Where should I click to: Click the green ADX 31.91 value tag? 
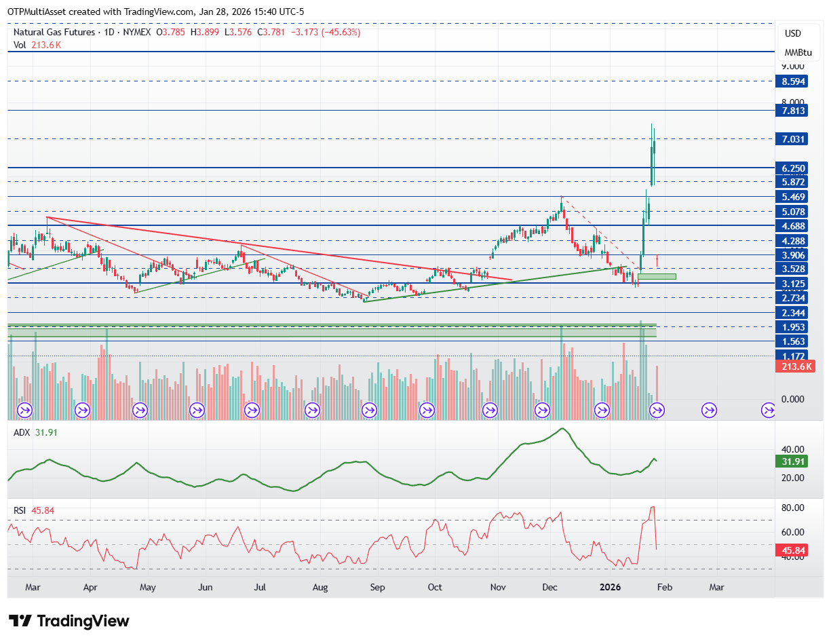[790, 461]
